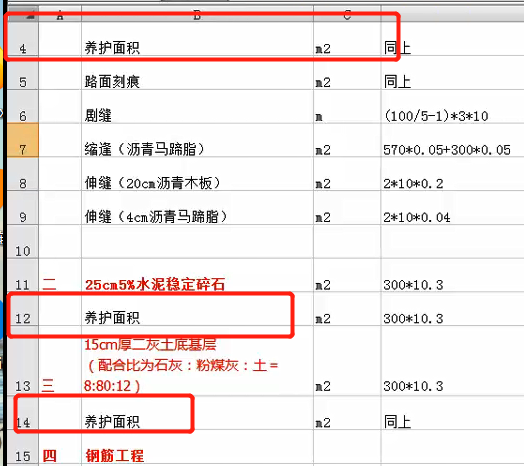Click empty cell B10
This screenshot has width=524, height=466.
197,242
